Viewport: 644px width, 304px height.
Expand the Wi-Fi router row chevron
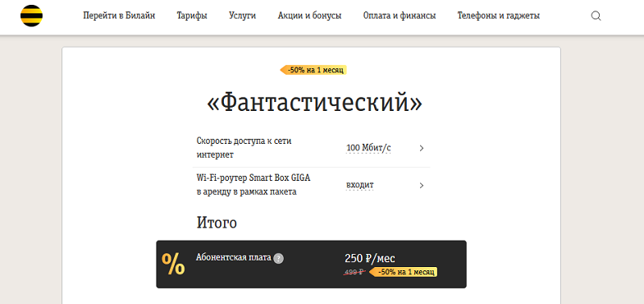(x=422, y=186)
